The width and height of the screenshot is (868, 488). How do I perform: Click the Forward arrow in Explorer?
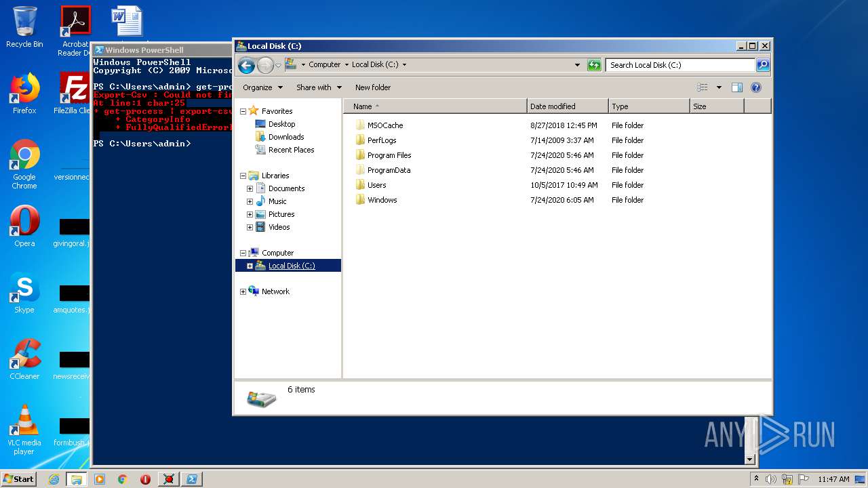coord(265,65)
